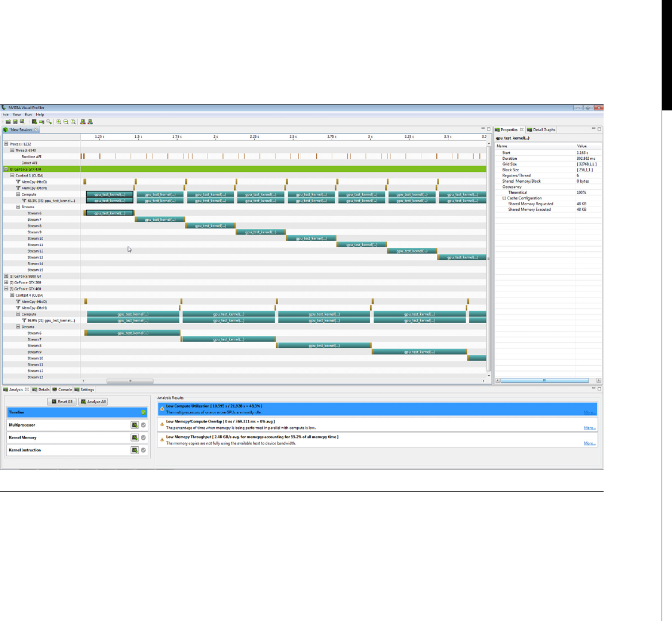
Task: Switch to the Settings tab
Action: pos(85,390)
